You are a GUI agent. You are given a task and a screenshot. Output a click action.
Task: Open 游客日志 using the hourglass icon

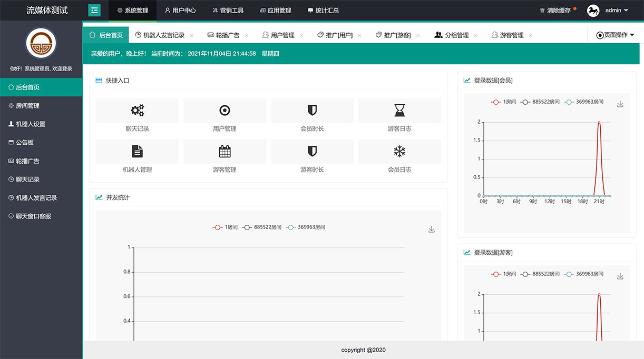(x=399, y=111)
